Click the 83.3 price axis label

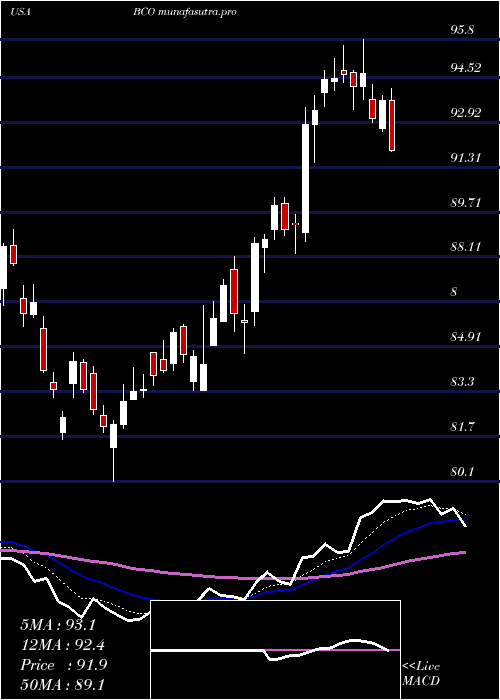pyautogui.click(x=463, y=382)
